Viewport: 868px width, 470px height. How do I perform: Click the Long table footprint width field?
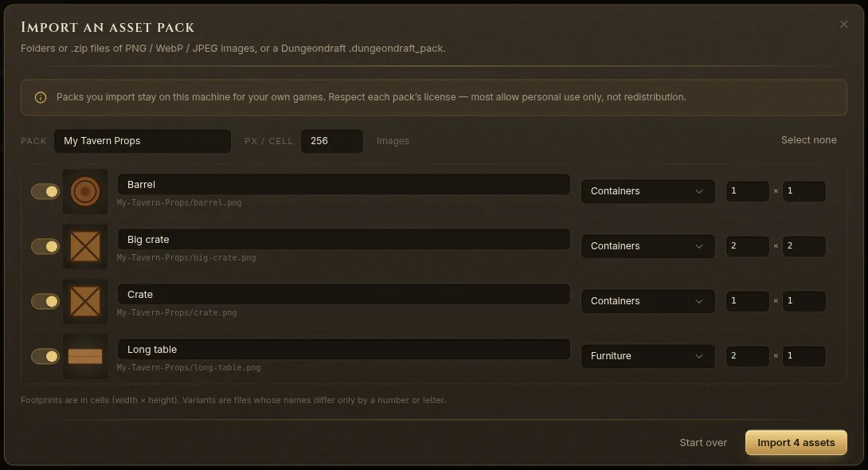pyautogui.click(x=747, y=356)
